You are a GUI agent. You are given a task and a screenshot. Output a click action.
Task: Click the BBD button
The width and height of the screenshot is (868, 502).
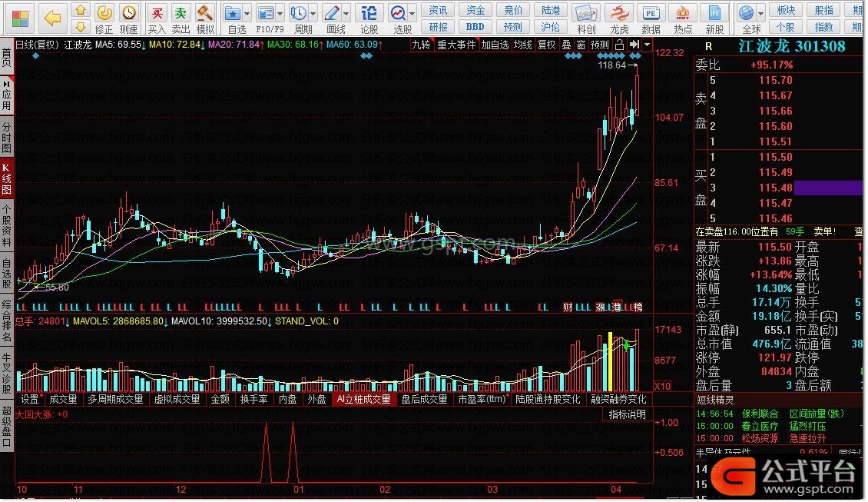coord(475,27)
